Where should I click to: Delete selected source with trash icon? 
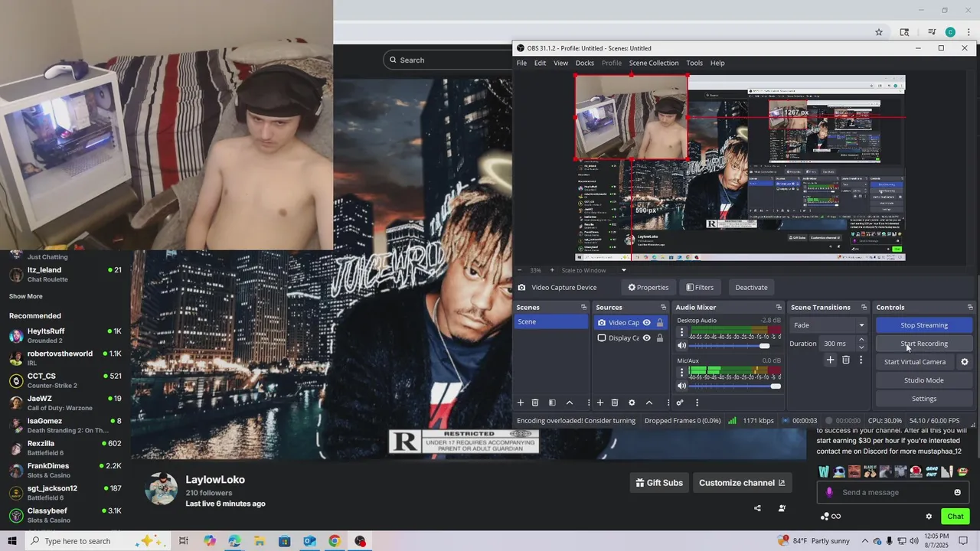[615, 403]
